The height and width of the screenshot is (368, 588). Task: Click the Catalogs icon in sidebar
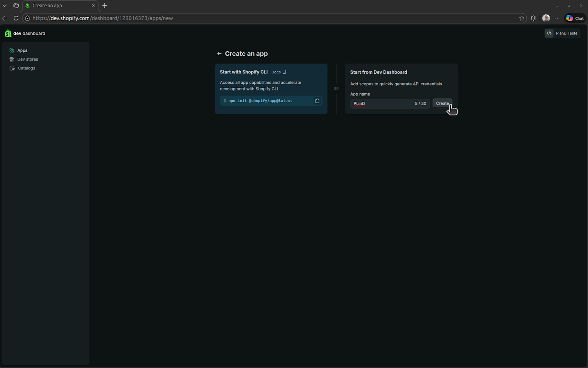(x=12, y=68)
